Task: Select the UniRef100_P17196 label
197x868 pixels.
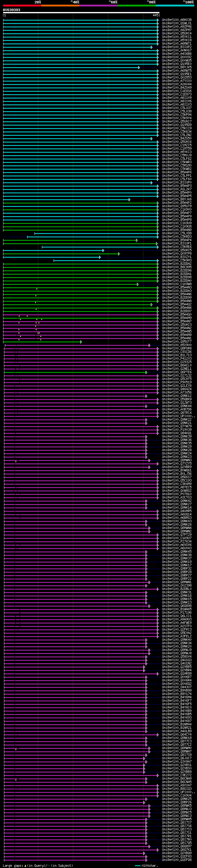Action: coord(177,612)
